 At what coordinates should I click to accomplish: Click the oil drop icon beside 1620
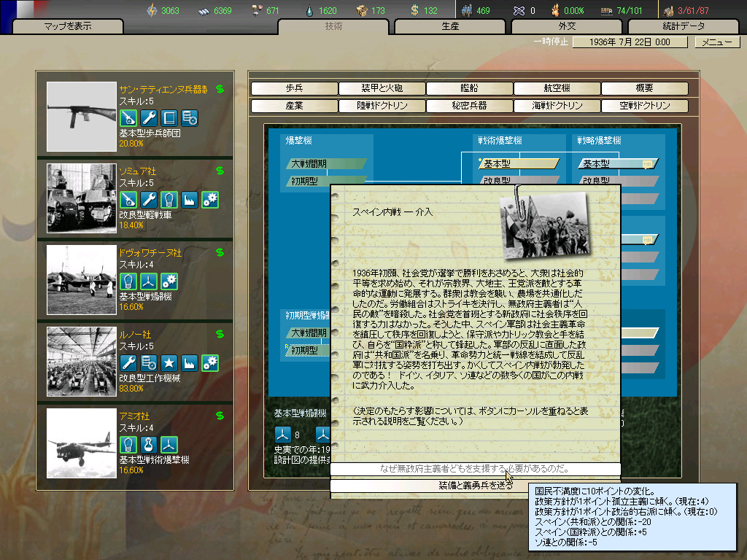(309, 10)
